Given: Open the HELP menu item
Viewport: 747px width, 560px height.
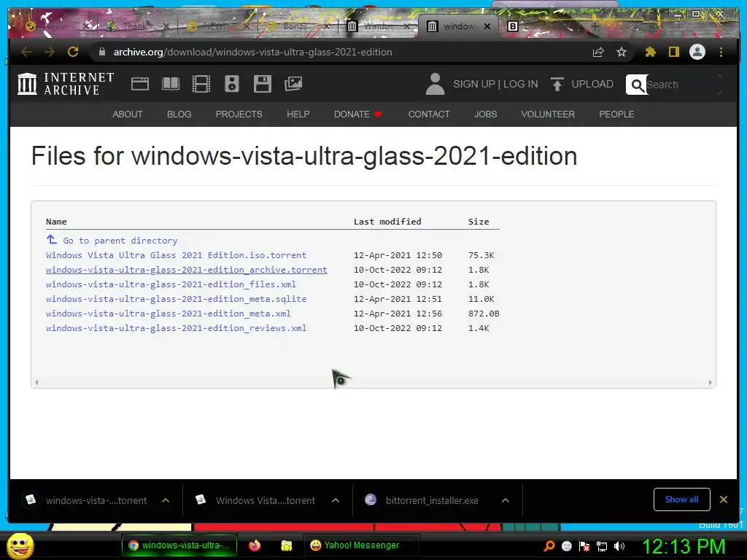Looking at the screenshot, I should click(x=298, y=114).
